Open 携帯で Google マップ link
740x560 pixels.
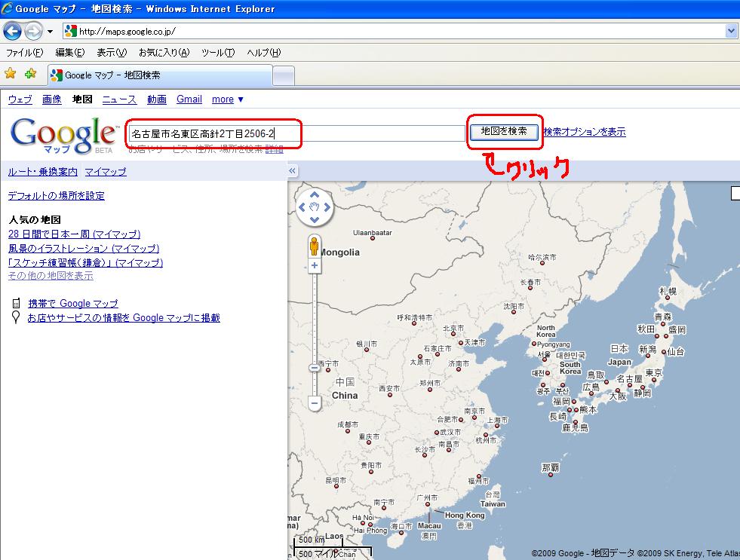click(73, 304)
